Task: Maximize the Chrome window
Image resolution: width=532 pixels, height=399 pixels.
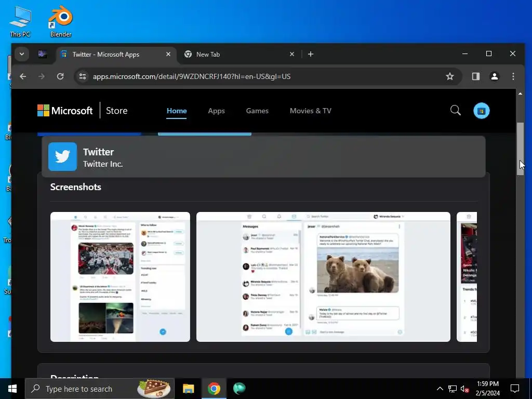Action: click(488, 54)
